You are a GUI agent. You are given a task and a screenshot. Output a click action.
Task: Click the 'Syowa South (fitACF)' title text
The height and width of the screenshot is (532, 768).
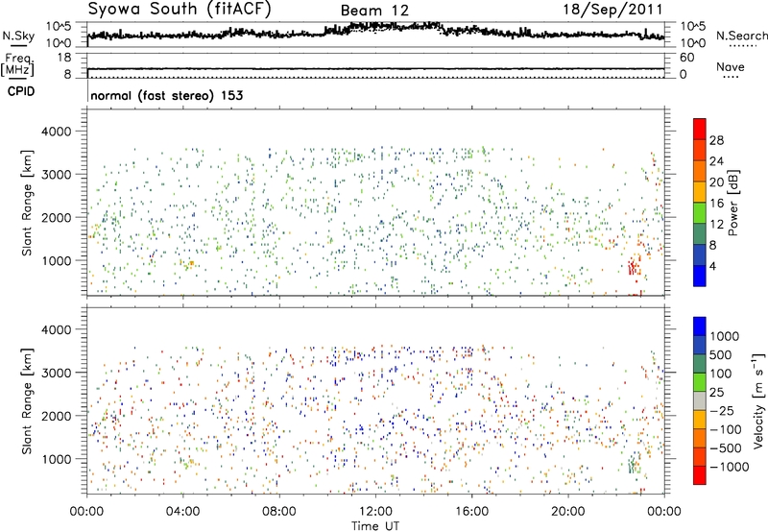tap(179, 9)
